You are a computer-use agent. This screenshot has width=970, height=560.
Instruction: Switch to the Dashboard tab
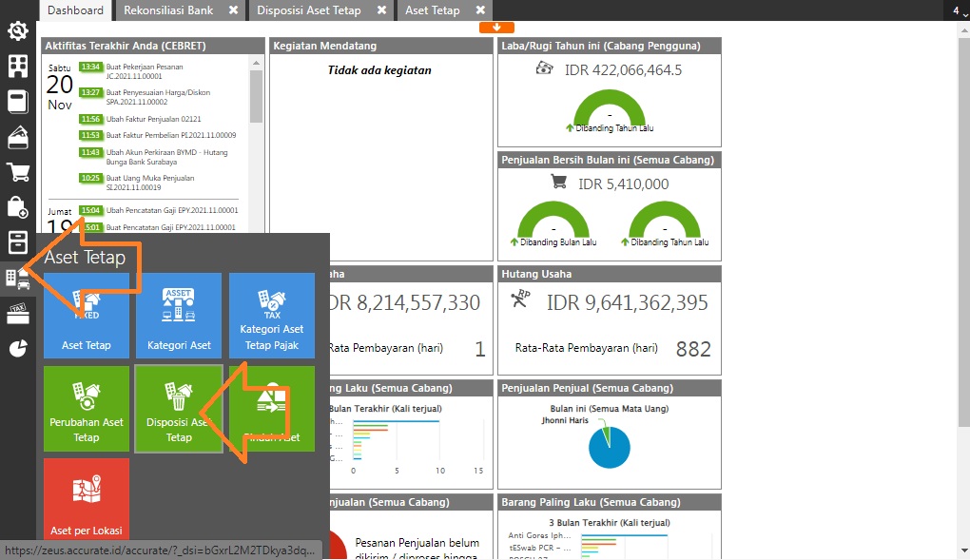pyautogui.click(x=75, y=10)
